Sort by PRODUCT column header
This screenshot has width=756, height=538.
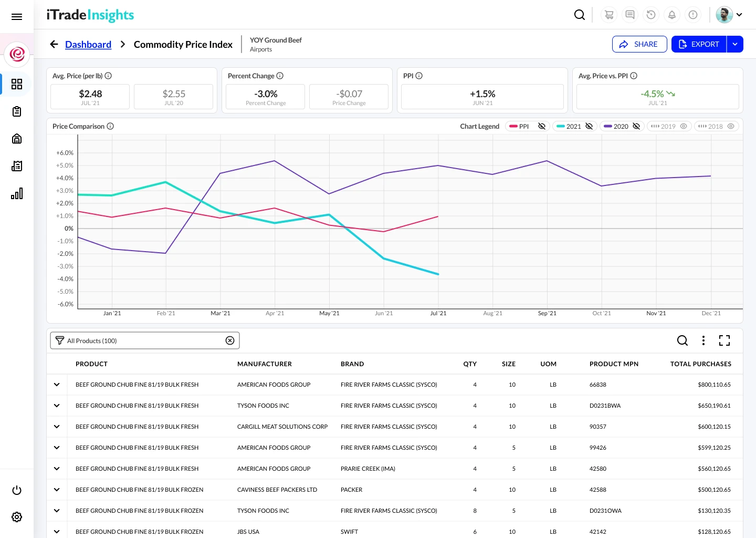(91, 364)
